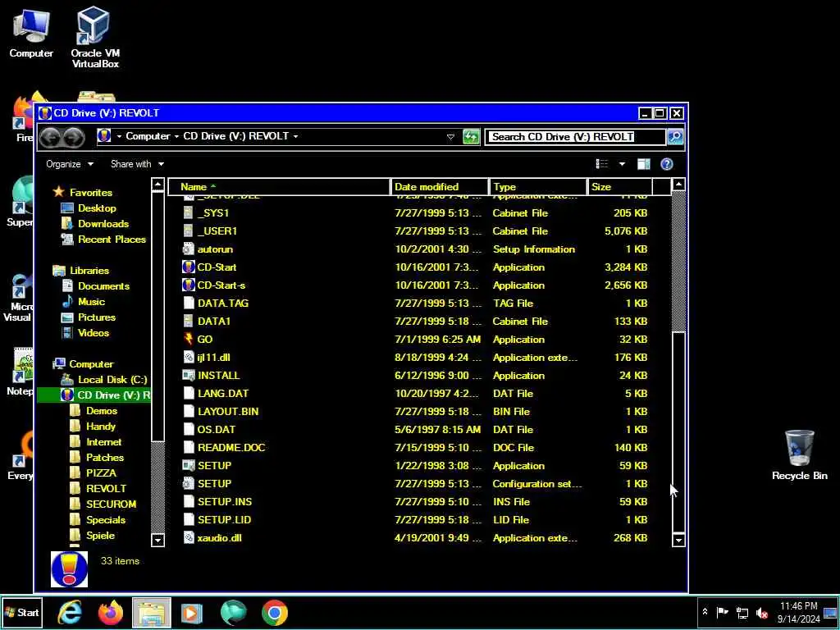Click file list scrollbar up arrow

coord(678,185)
